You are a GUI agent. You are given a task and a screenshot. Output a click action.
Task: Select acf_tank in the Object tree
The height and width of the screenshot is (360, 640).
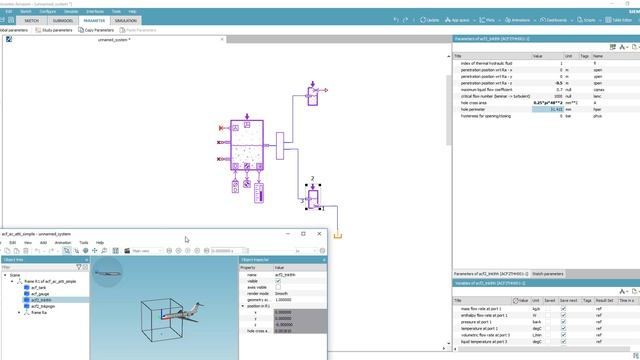pos(39,287)
